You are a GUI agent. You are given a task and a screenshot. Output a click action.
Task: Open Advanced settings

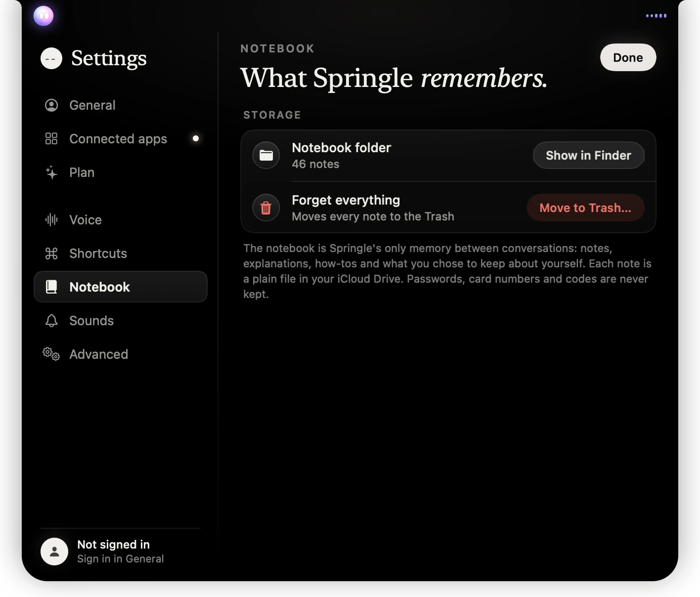pos(121,354)
